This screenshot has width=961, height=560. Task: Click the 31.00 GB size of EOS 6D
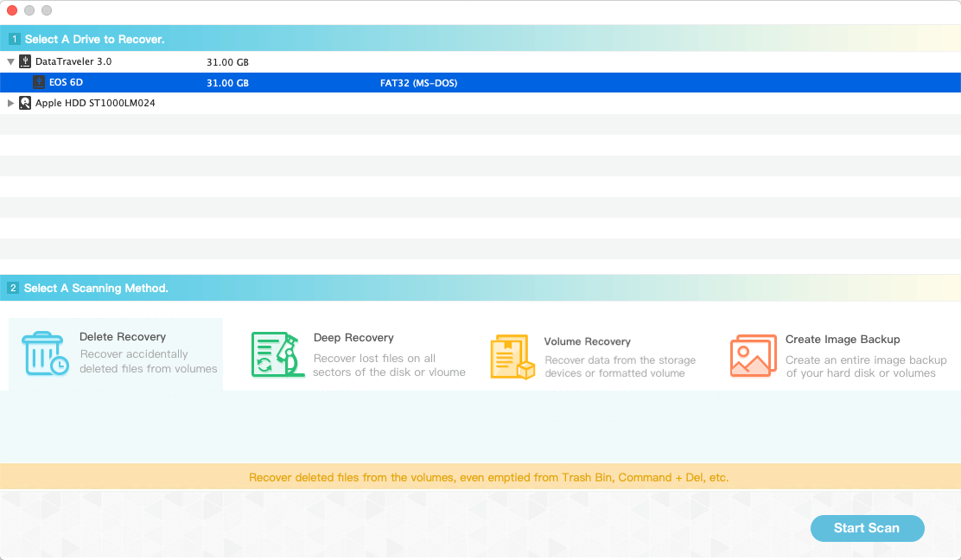click(x=227, y=83)
